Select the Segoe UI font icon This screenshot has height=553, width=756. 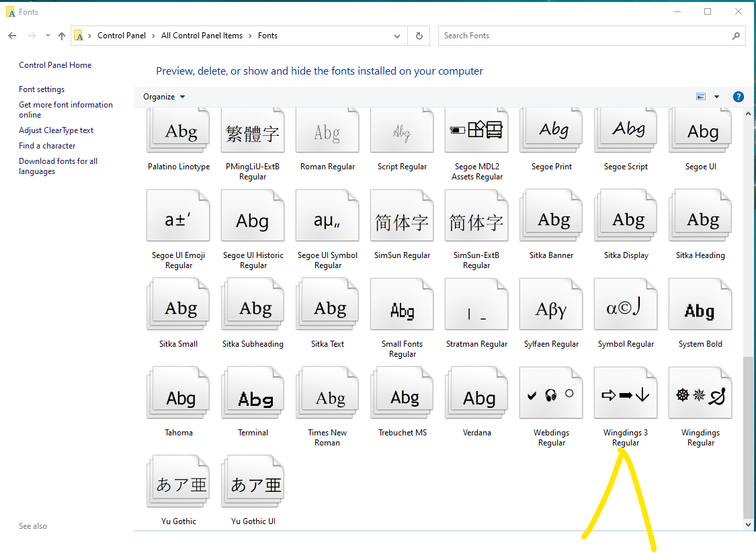pyautogui.click(x=700, y=130)
